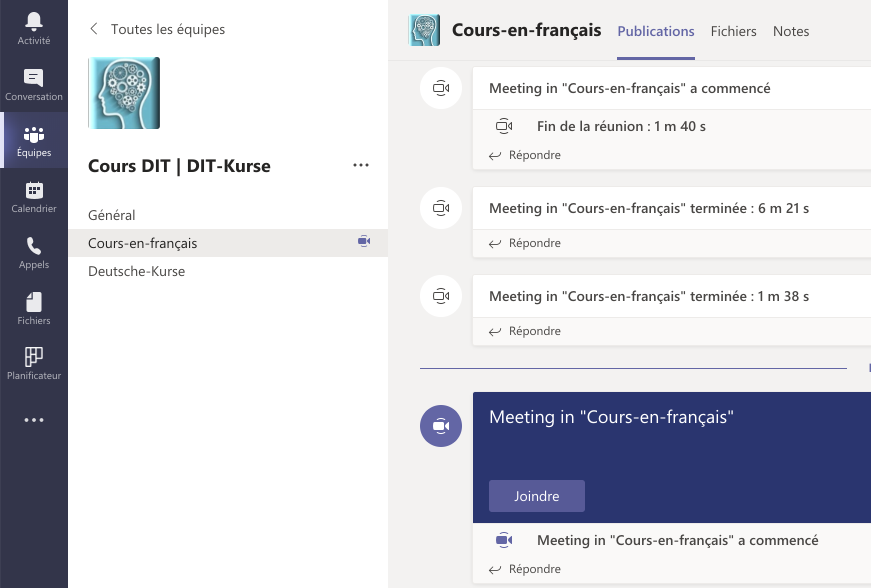
Task: Click the purple live meeting circle icon
Action: pos(441,426)
